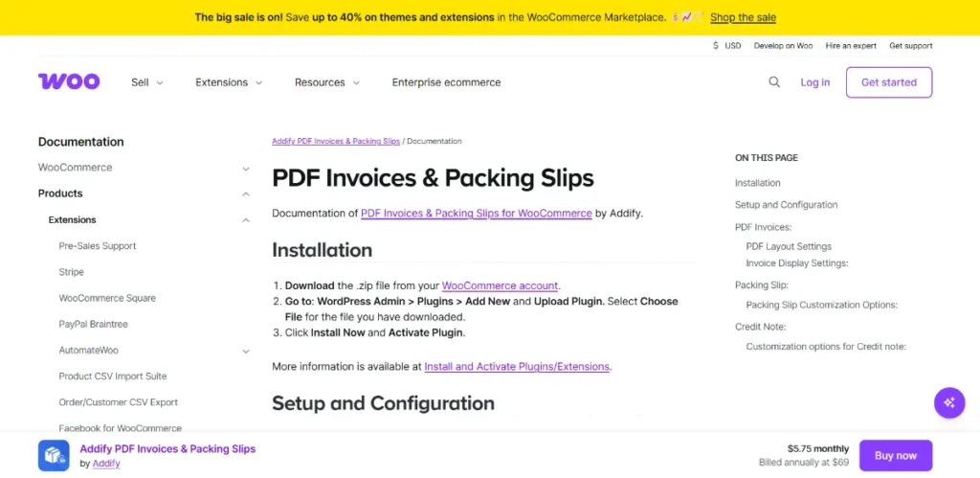Open Get support link
The width and height of the screenshot is (980, 478).
[x=911, y=46]
